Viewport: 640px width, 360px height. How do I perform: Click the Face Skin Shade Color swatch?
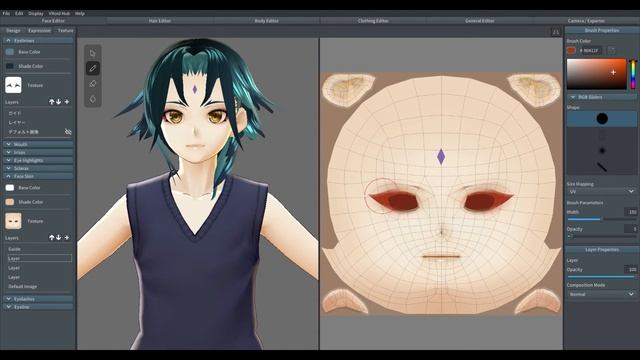[x=10, y=202]
